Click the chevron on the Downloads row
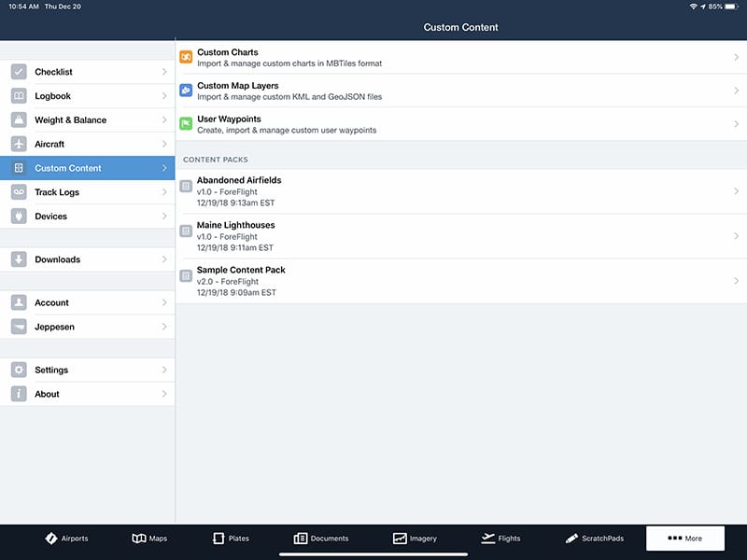747x560 pixels. 164,259
